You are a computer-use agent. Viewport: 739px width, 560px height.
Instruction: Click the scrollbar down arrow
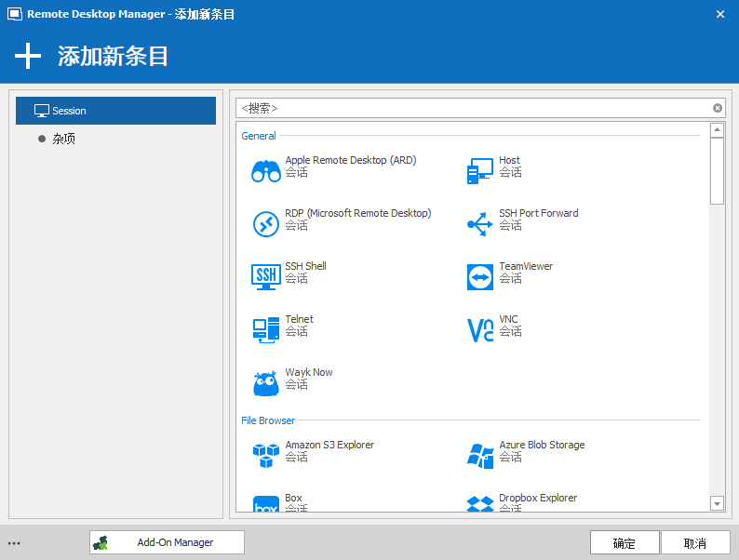click(717, 503)
